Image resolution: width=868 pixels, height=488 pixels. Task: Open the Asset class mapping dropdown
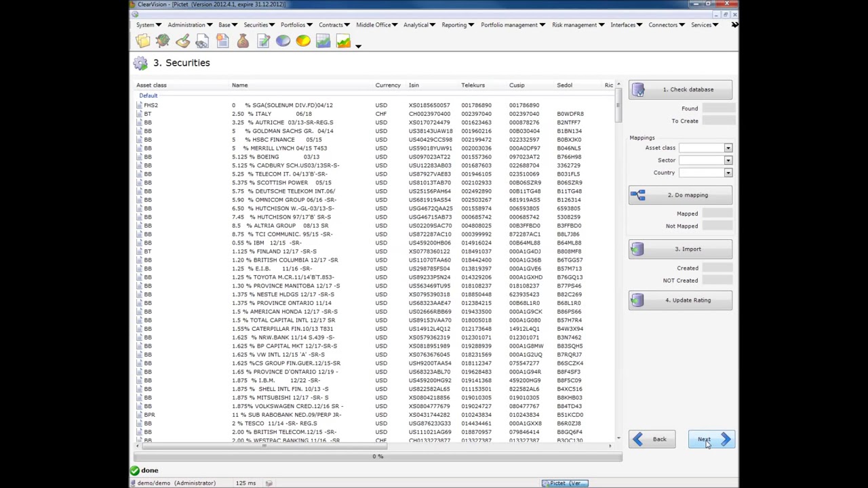[728, 148]
